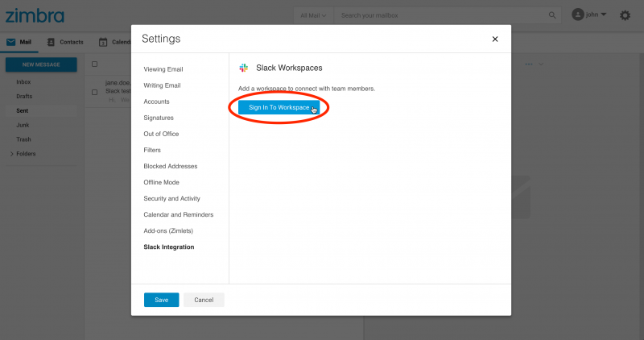Image resolution: width=644 pixels, height=340 pixels.
Task: Open the Trash folder
Action: coord(23,139)
